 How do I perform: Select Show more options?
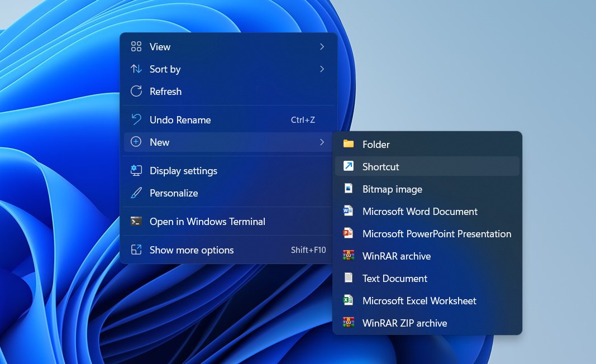click(x=192, y=250)
